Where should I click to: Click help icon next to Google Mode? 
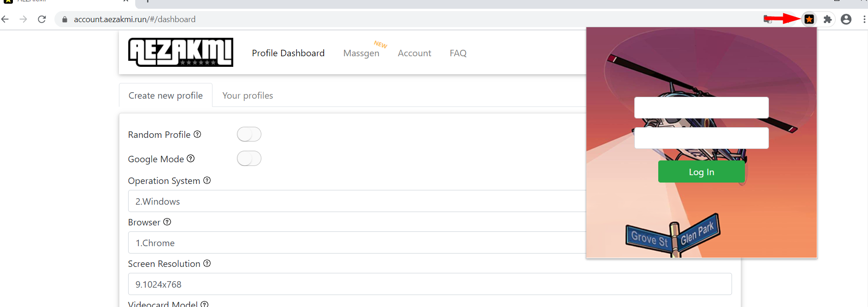coord(191,159)
